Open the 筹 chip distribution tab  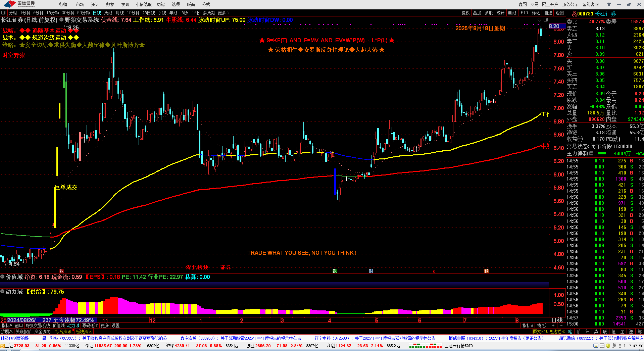point(640,331)
